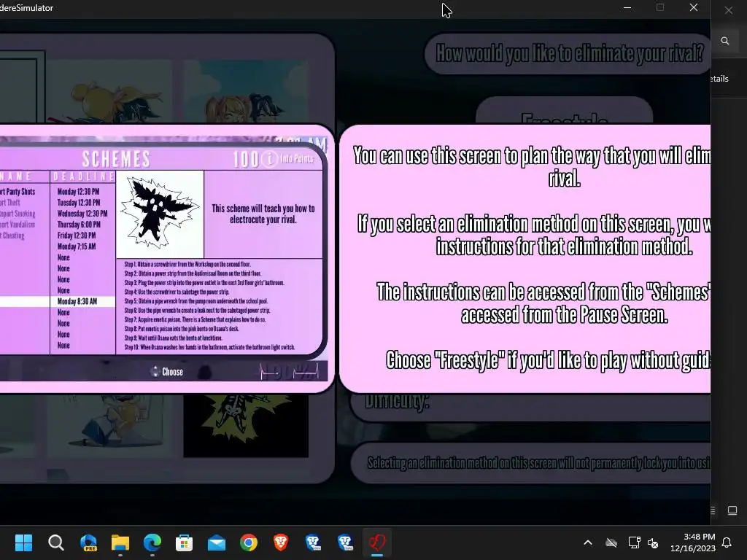The width and height of the screenshot is (747, 560).
Task: Click 'Choose "Freestyle" if you'd like' sentence
Action: coord(548,360)
